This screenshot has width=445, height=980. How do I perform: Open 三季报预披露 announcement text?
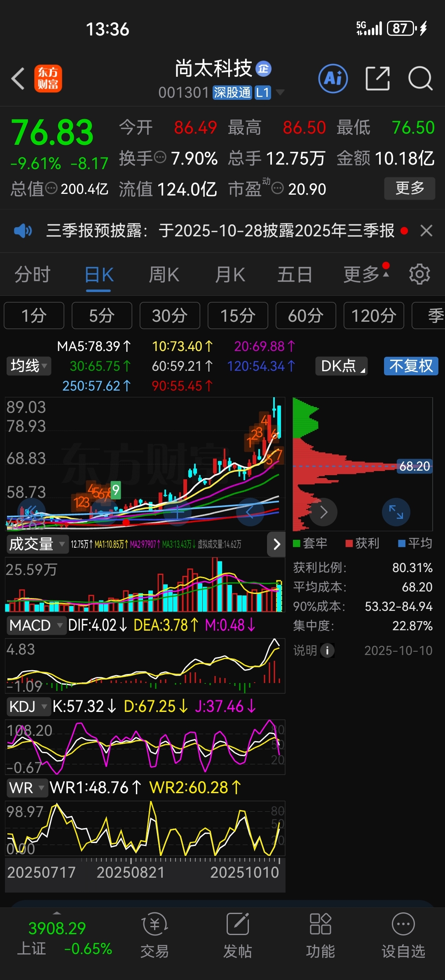(x=220, y=231)
